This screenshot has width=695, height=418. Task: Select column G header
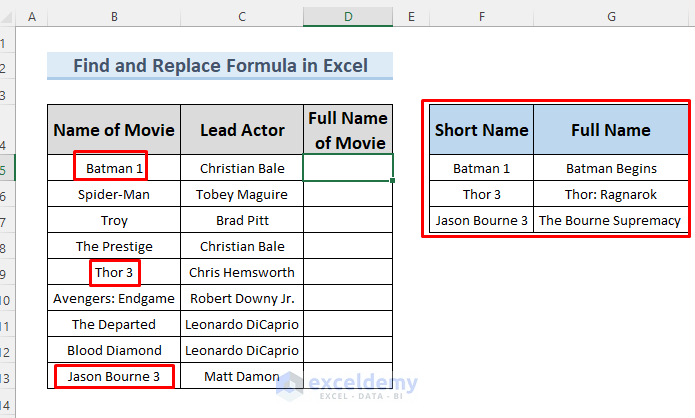click(x=610, y=18)
